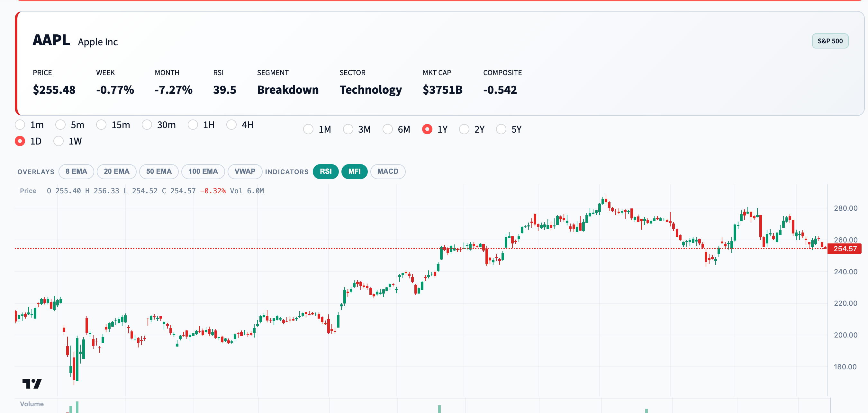This screenshot has width=868, height=413.
Task: Switch to the 1H interval
Action: 193,125
